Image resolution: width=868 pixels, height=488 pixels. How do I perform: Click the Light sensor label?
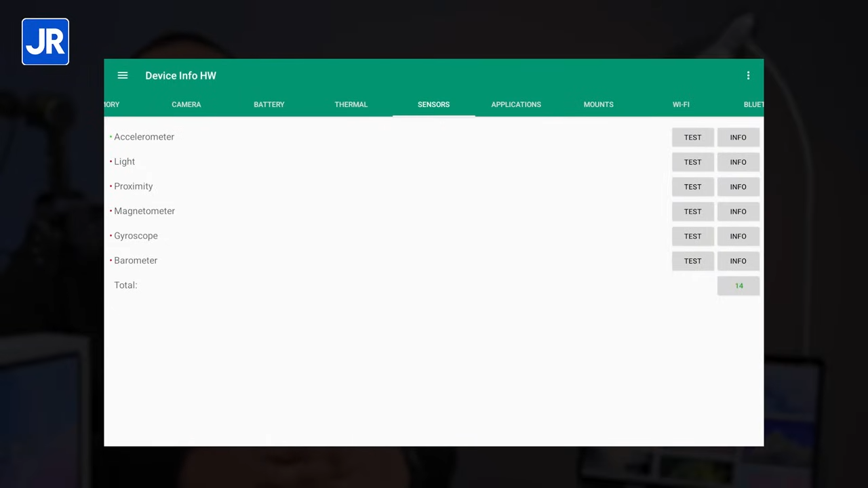click(x=124, y=161)
